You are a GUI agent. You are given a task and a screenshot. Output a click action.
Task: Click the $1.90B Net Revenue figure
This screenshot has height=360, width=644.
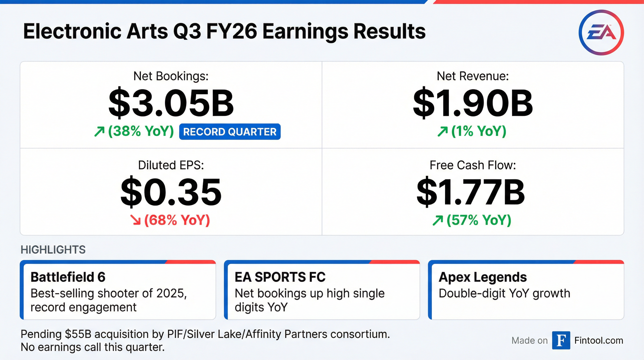pos(472,103)
